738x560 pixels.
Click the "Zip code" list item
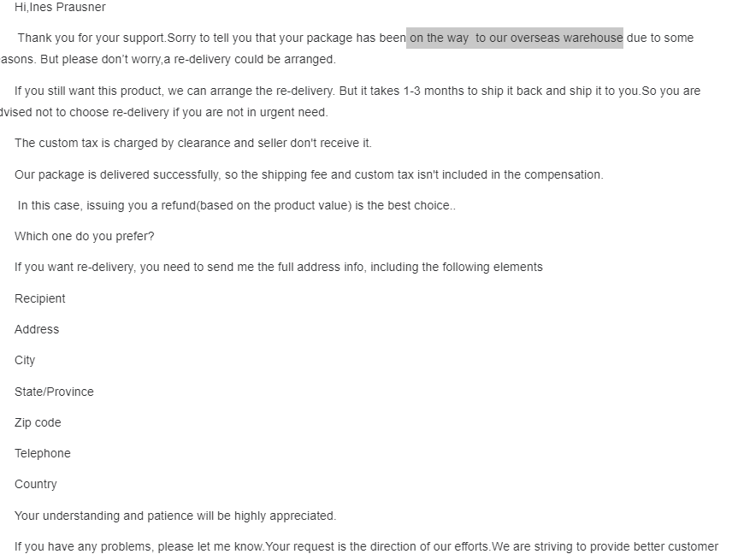click(x=38, y=422)
